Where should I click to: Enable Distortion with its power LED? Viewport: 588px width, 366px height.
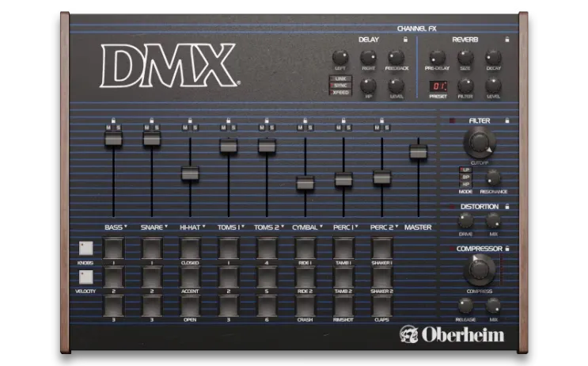tap(452, 207)
